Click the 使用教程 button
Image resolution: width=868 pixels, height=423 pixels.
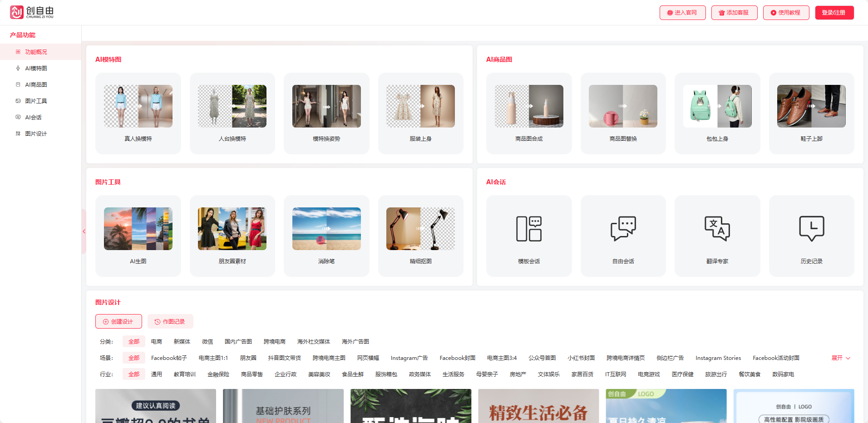pos(786,13)
